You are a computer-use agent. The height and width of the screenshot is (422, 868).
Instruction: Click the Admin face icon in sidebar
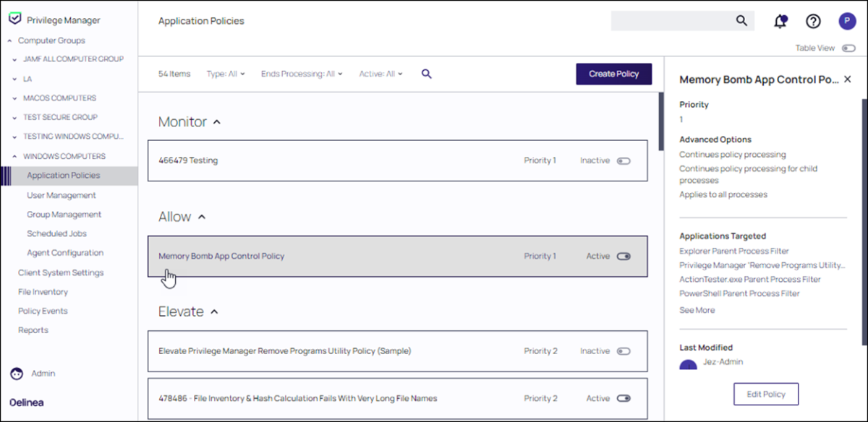(17, 374)
